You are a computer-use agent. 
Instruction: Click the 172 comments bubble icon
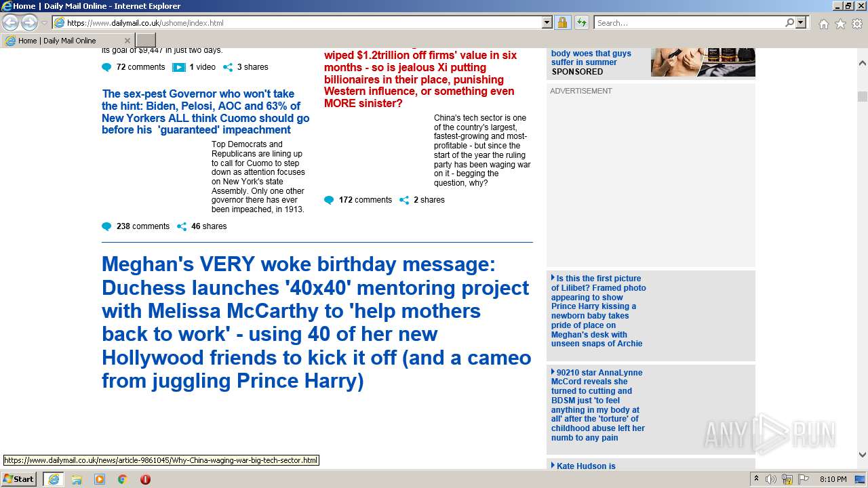click(329, 200)
